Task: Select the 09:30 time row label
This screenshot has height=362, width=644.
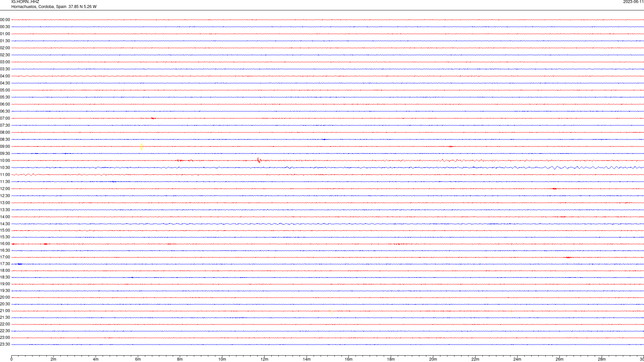Action: click(x=5, y=154)
